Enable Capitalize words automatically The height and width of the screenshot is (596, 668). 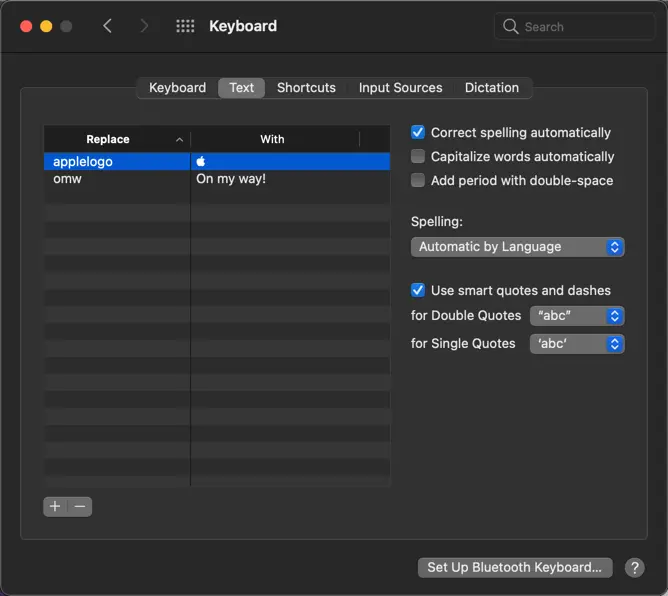tap(418, 156)
